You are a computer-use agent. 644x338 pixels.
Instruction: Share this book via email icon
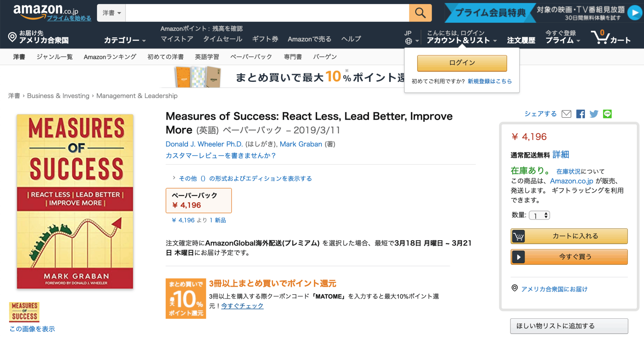click(566, 114)
